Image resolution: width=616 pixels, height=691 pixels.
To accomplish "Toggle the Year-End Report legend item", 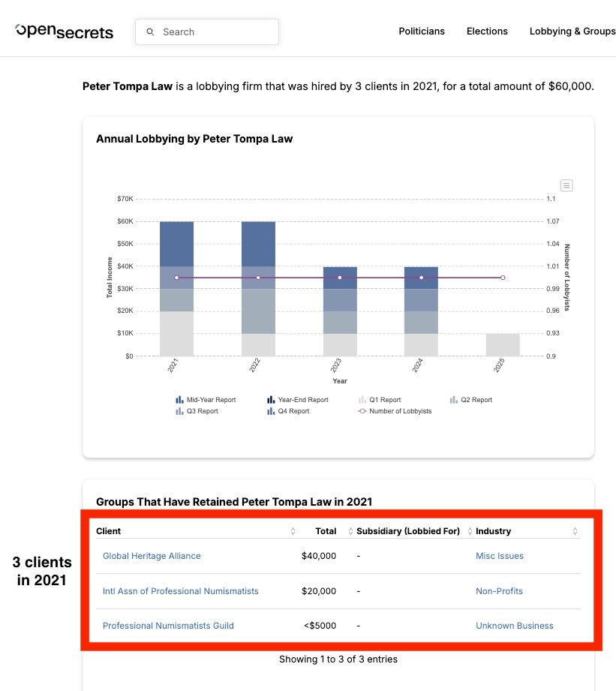I will pyautogui.click(x=298, y=400).
